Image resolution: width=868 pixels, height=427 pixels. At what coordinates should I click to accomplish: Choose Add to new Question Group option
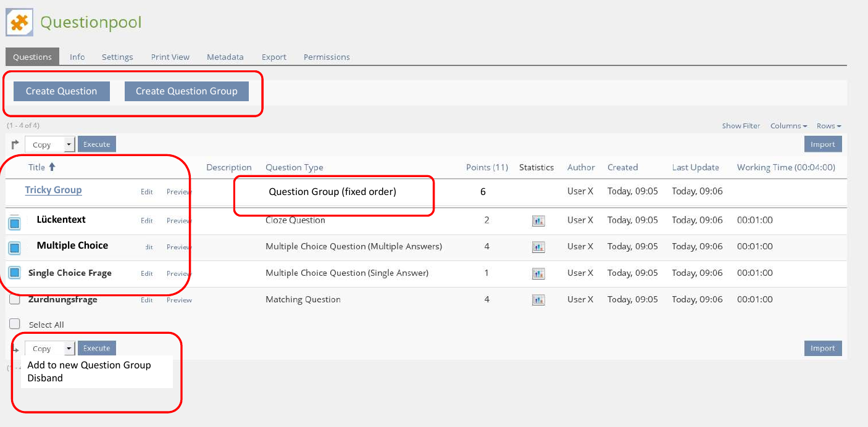[x=89, y=365]
